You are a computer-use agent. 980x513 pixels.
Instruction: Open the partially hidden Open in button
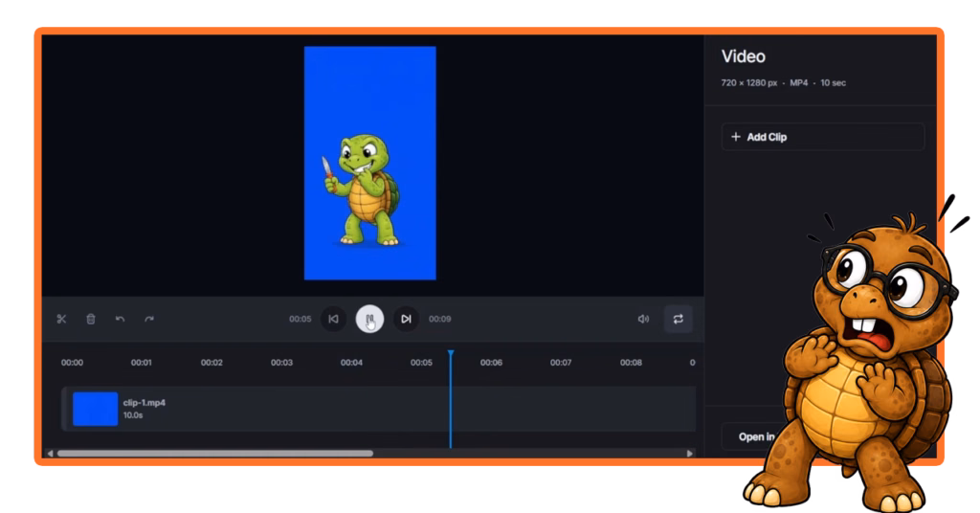pyautogui.click(x=756, y=436)
